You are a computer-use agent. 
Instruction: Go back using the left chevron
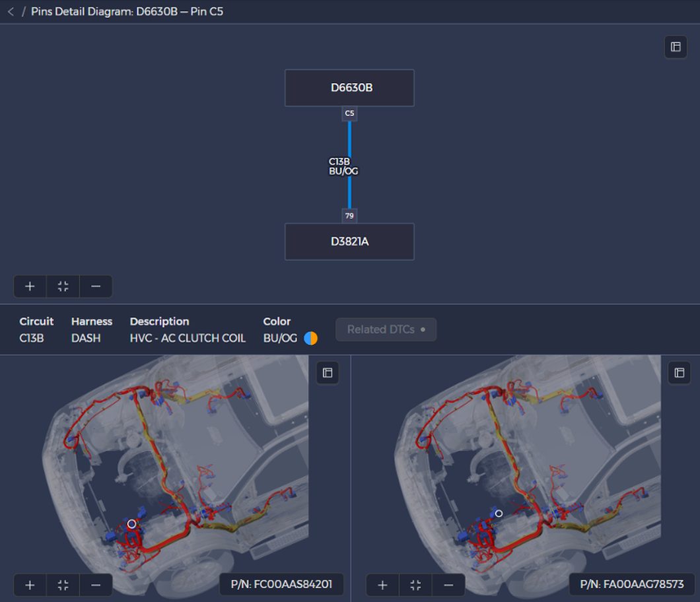(11, 12)
